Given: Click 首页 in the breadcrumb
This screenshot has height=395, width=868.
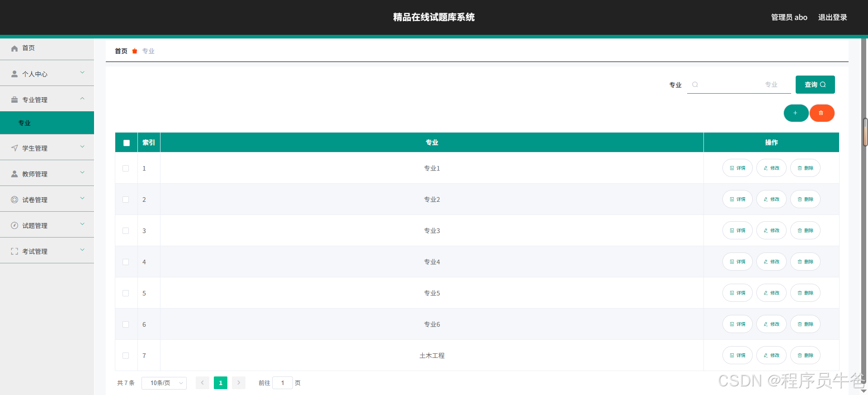Looking at the screenshot, I should tap(121, 51).
